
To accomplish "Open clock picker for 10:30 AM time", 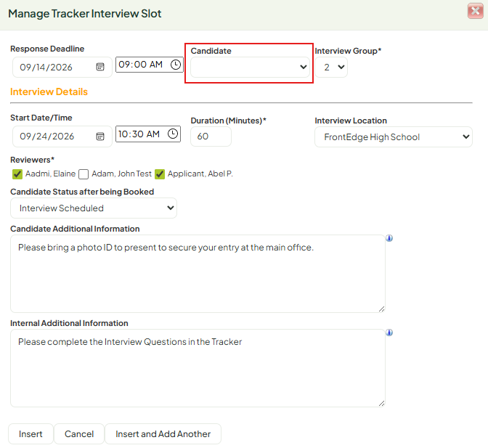I will (173, 134).
